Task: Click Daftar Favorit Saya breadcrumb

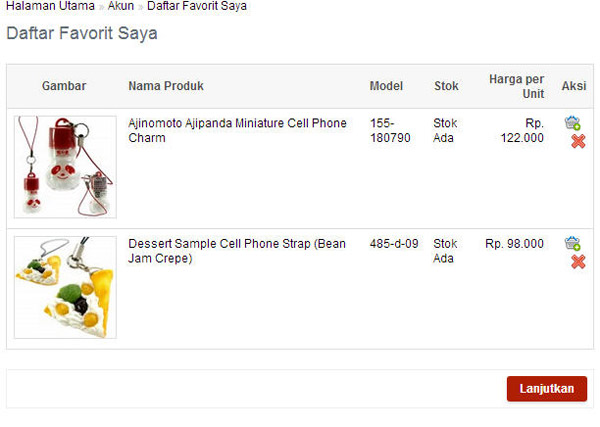Action: pos(197,6)
